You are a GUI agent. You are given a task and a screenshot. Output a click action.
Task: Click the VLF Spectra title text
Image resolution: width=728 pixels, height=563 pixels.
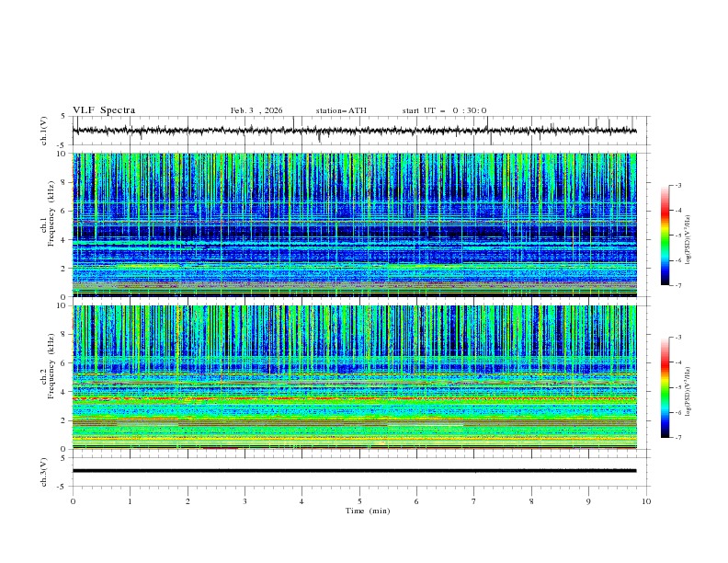pyautogui.click(x=104, y=110)
